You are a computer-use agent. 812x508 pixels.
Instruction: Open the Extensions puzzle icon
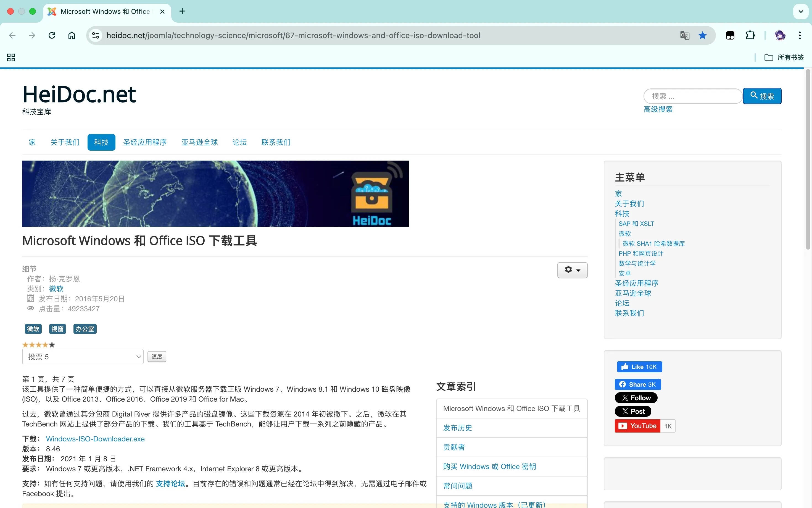coord(750,35)
